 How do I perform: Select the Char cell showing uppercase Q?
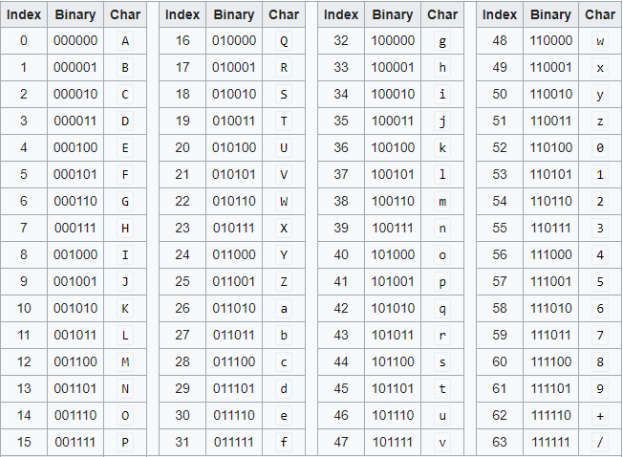[x=284, y=41]
